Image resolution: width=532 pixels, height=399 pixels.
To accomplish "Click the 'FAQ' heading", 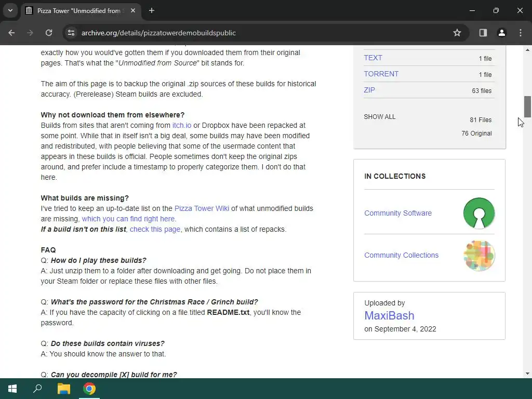I will [48, 250].
